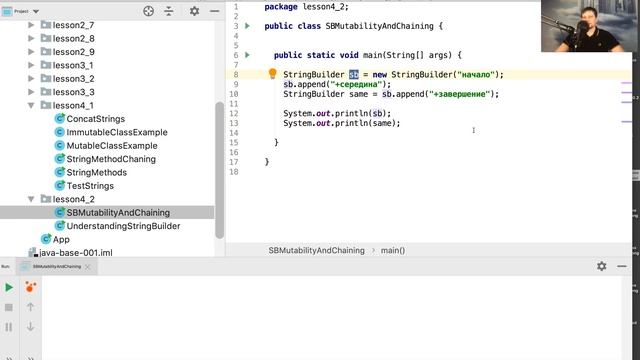Click the up-arrow stack trace icon
The height and width of the screenshot is (360, 640).
point(30,307)
